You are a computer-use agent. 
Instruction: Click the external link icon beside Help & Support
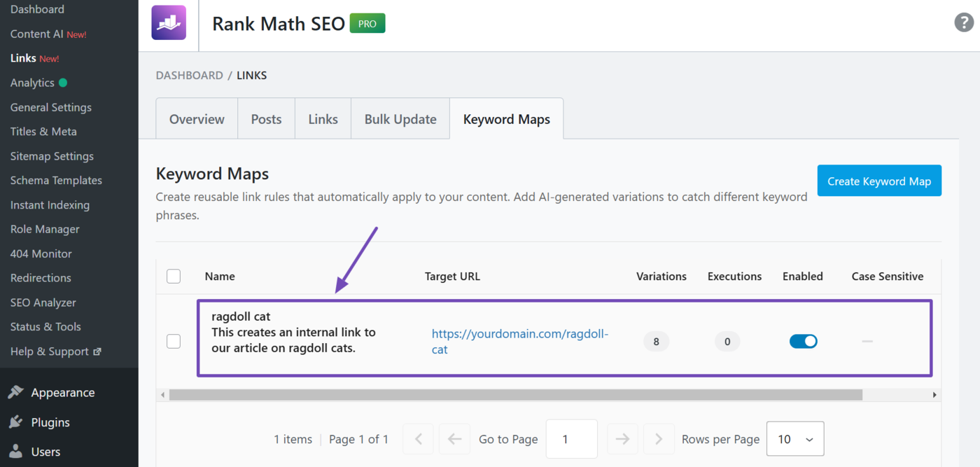(x=97, y=351)
